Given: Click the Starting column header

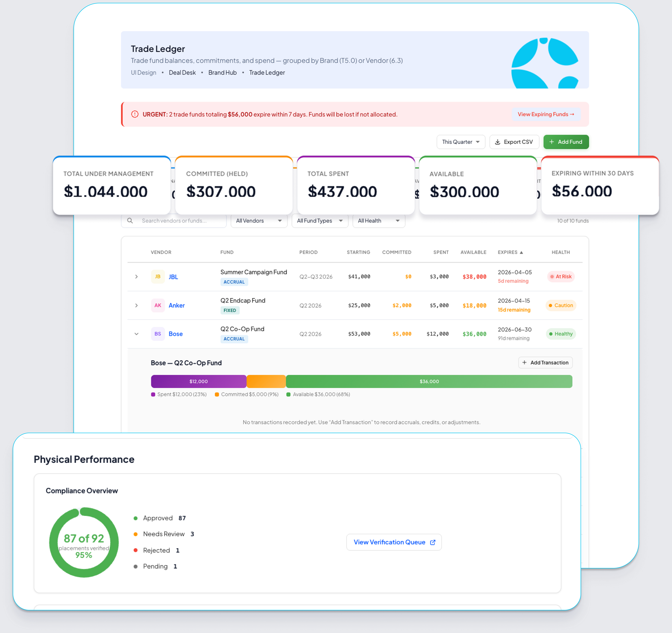Looking at the screenshot, I should [x=358, y=252].
